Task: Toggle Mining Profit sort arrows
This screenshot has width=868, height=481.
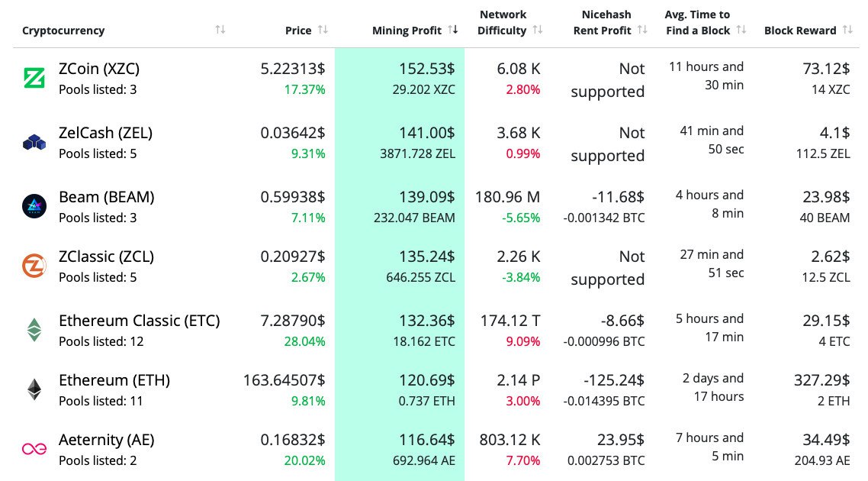Action: (x=453, y=29)
